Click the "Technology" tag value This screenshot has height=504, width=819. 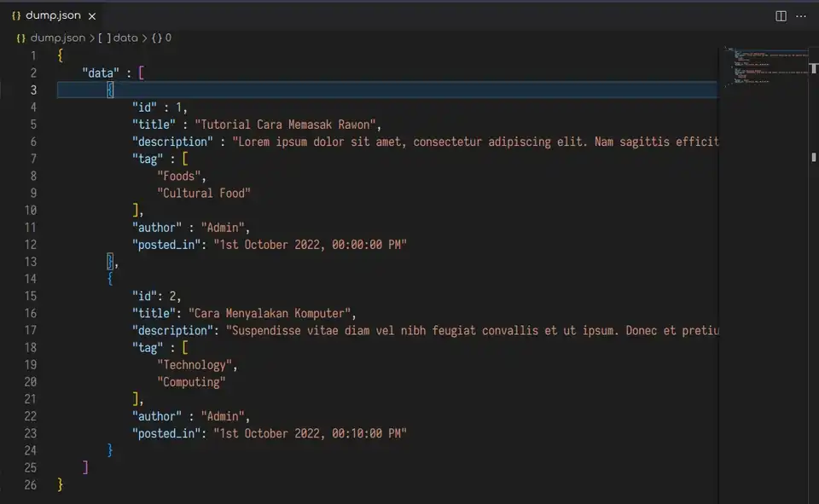pyautogui.click(x=195, y=364)
